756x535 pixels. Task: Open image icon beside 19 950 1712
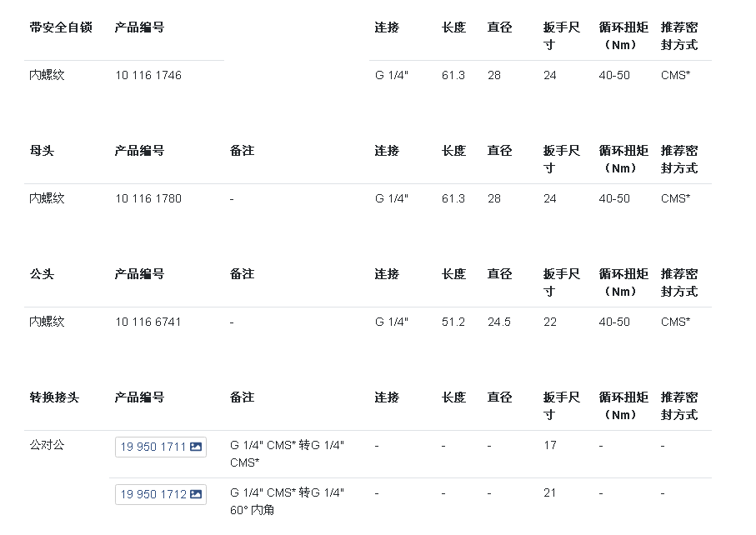click(x=196, y=494)
